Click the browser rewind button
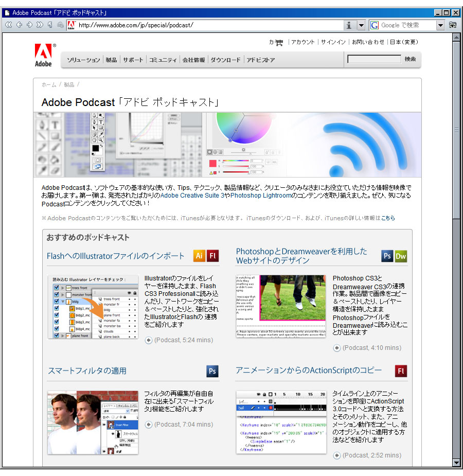Screen dimensions: 463x476 point(9,25)
